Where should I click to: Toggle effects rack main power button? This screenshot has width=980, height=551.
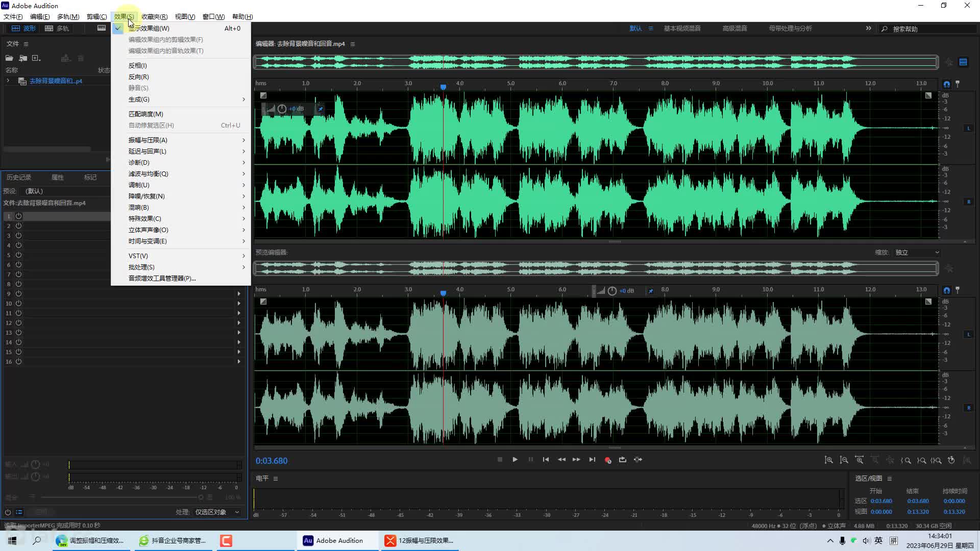click(8, 512)
